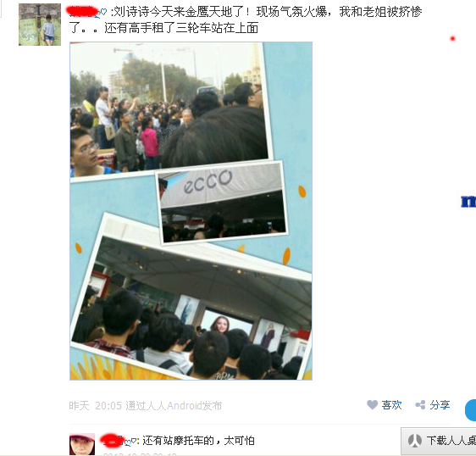Click the ECCO tent photo in the collage
This screenshot has width=476, height=456.
(222, 203)
